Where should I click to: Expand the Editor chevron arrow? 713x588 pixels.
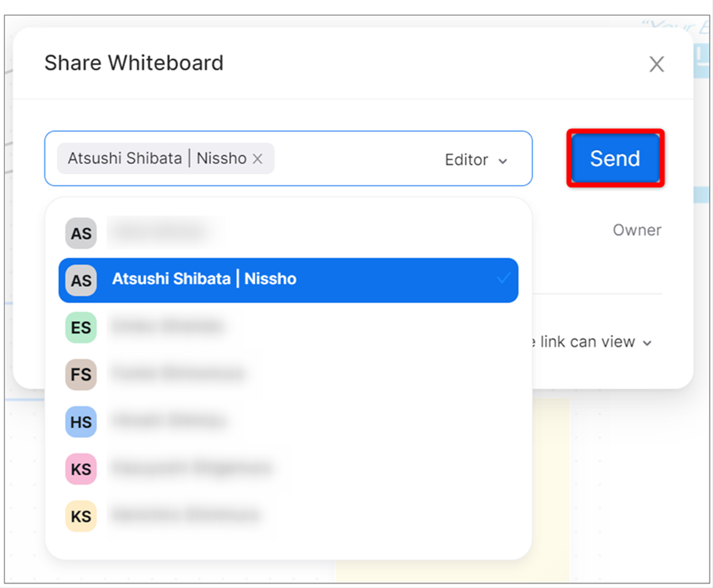coord(503,161)
